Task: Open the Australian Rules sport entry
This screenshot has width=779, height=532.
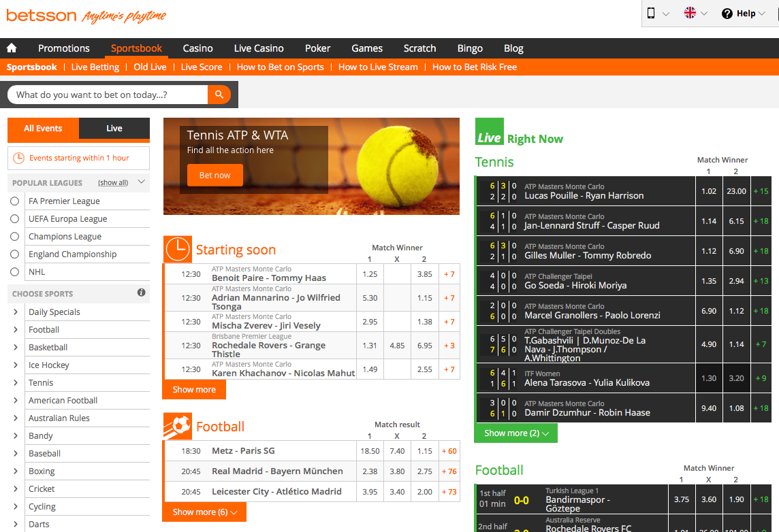Action: (x=59, y=418)
